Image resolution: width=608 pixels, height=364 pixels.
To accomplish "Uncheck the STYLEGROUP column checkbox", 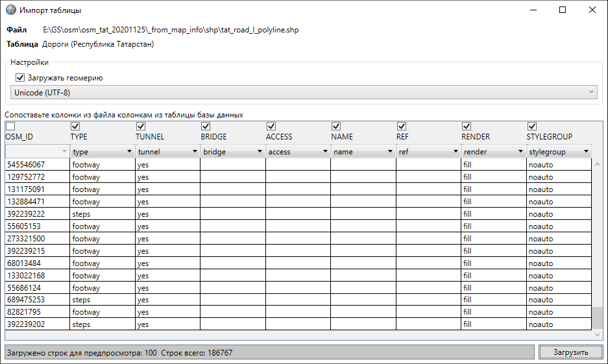I will (x=532, y=127).
